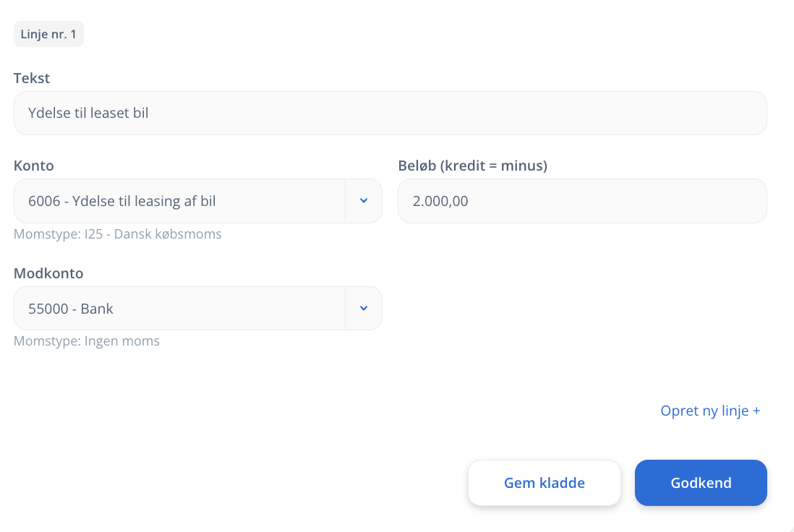This screenshot has height=532, width=794.
Task: Click the Momstype I25 Dansk købsmoms note
Action: [x=118, y=234]
